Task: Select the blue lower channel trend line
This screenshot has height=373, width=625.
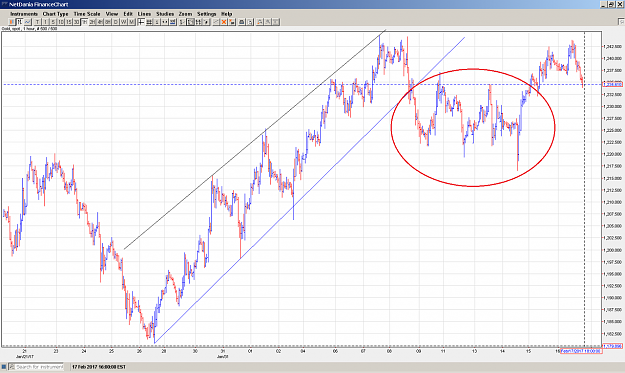Action: [309, 190]
